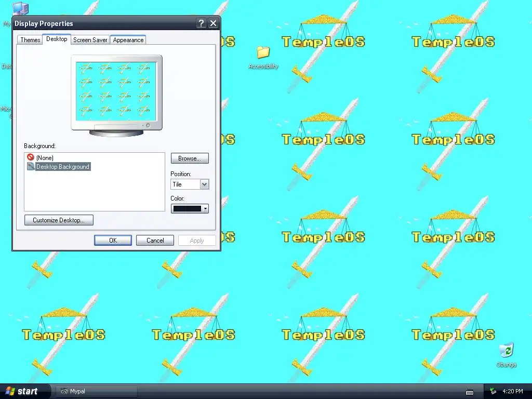Click the tray icon next to the clock
Viewport: 532px width, 399px height.
coord(493,392)
